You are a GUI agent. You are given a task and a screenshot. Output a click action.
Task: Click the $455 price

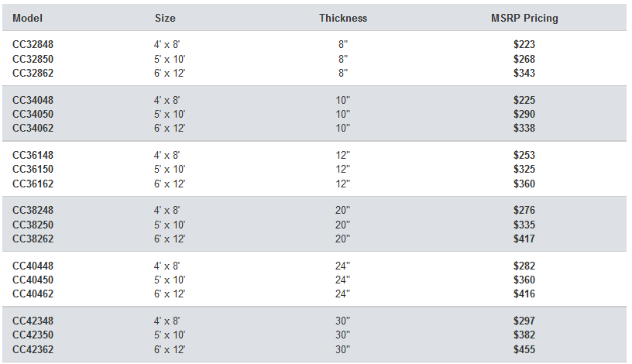524,349
